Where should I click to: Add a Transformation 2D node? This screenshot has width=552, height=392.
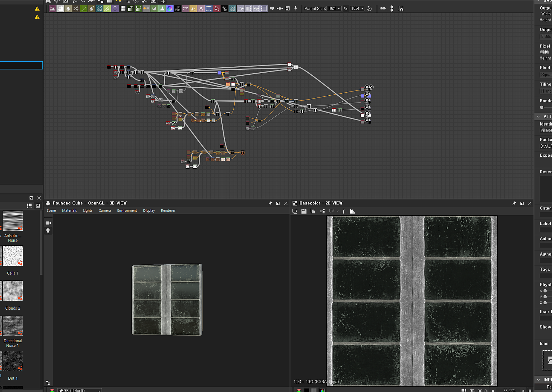coord(209,8)
